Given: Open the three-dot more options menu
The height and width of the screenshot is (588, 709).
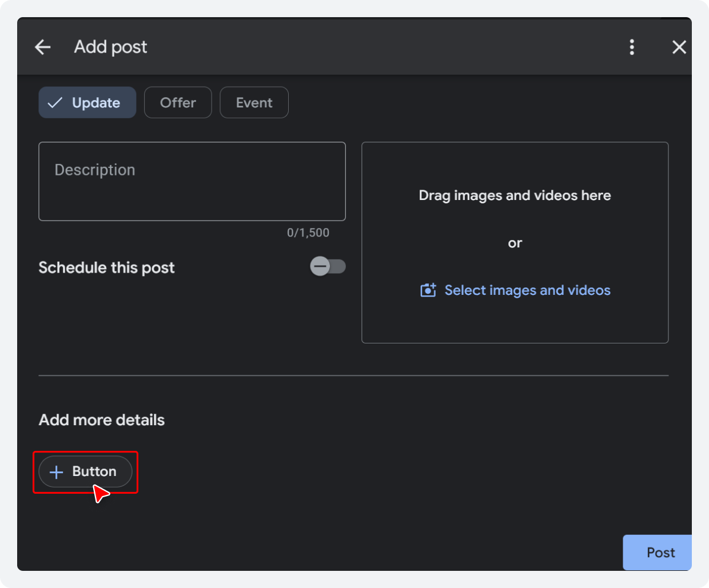Looking at the screenshot, I should 632,47.
